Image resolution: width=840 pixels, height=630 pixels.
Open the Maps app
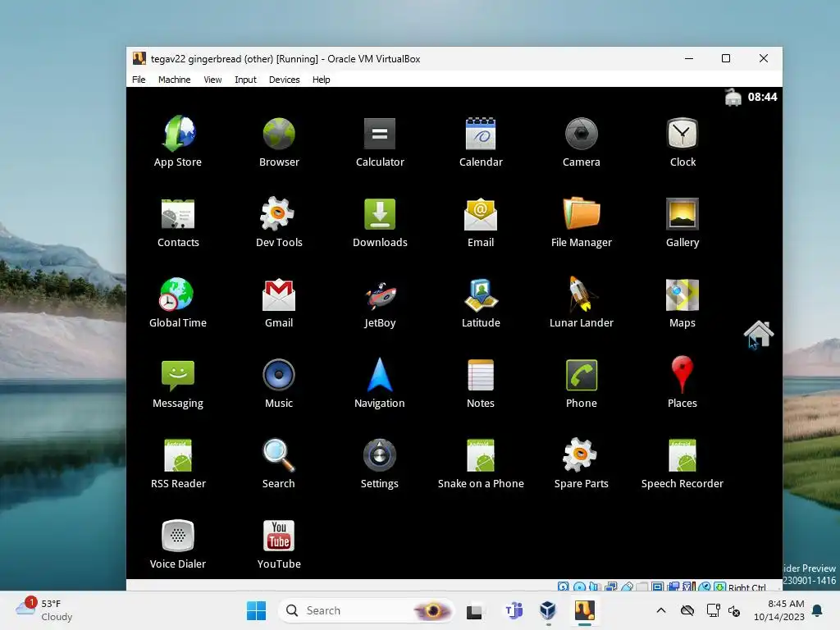coord(682,302)
